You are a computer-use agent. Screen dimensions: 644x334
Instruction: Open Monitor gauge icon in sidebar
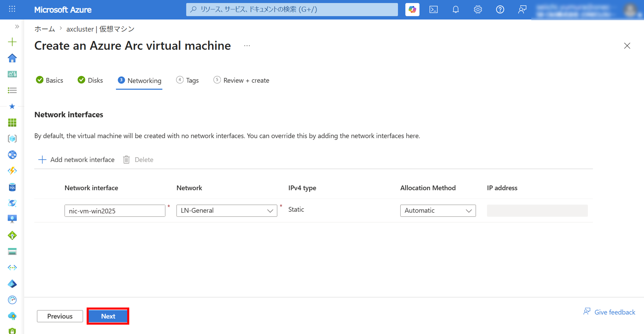click(x=12, y=300)
